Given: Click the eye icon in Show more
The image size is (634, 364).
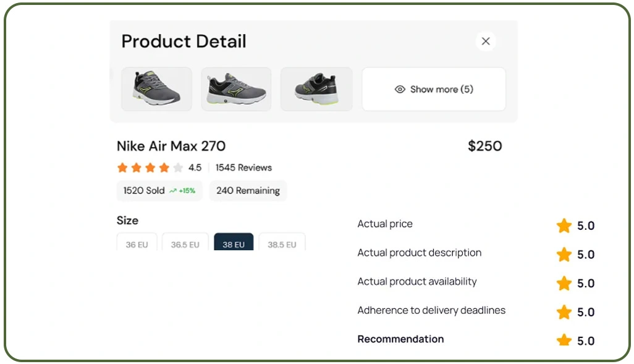Looking at the screenshot, I should pos(400,90).
